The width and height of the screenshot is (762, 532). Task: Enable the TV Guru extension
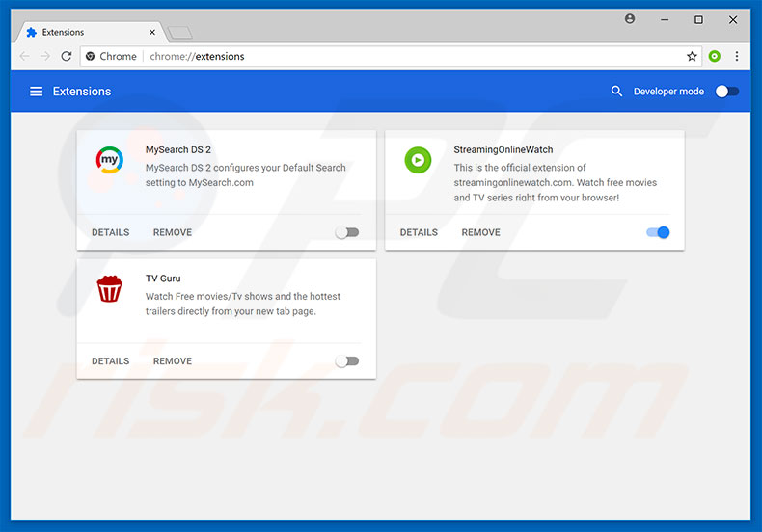[x=347, y=361]
